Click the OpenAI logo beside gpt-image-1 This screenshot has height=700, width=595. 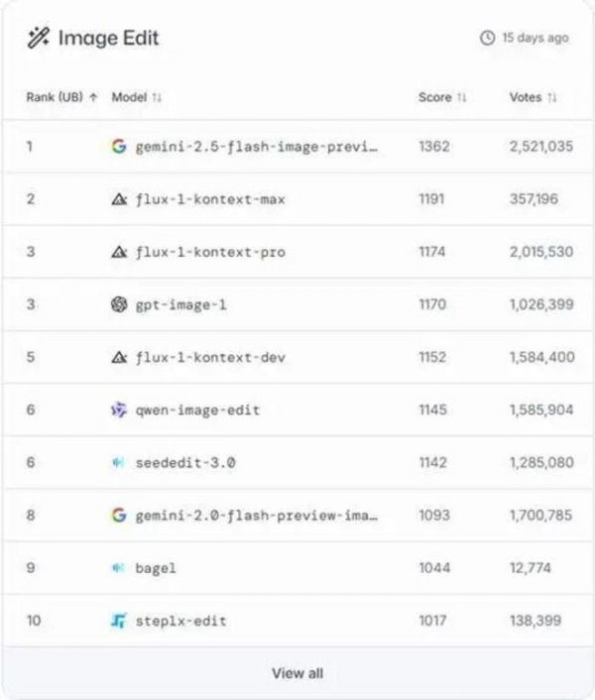coord(119,304)
